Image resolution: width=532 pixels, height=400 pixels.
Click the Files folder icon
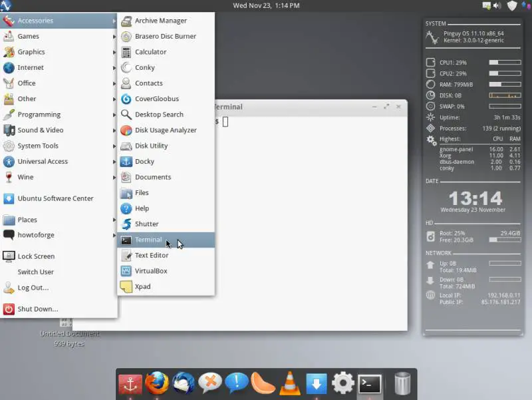coord(126,193)
